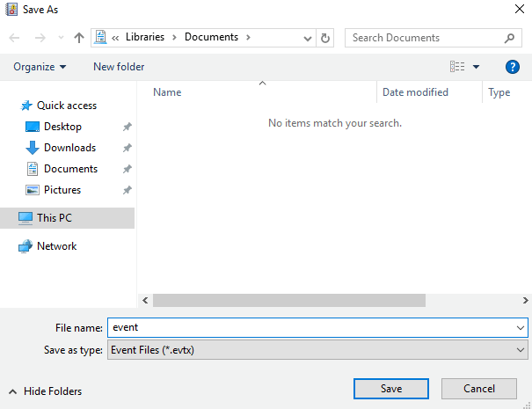Click the horizontal scrollbar left arrow
532x409 pixels.
pyautogui.click(x=145, y=301)
